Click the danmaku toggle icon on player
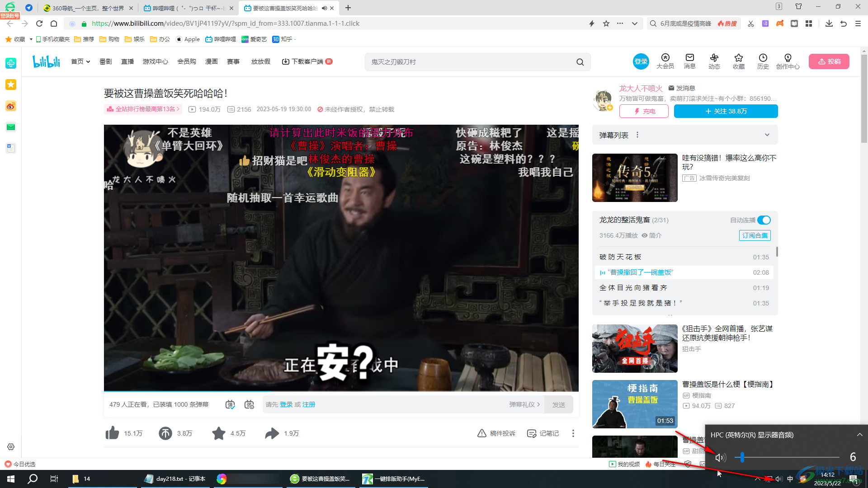868x488 pixels. click(x=230, y=404)
